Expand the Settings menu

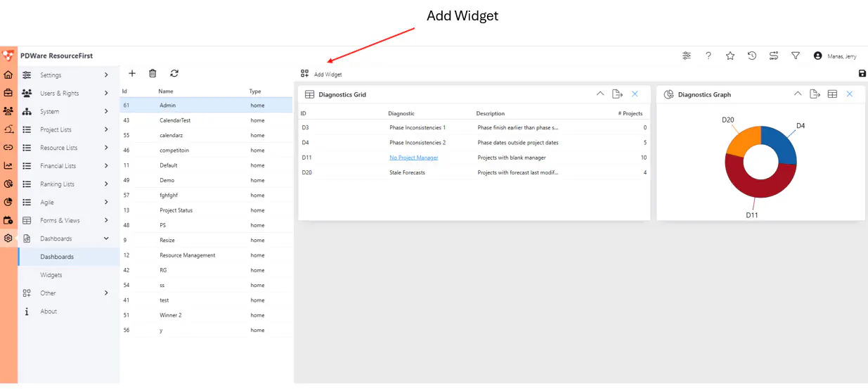[x=106, y=75]
